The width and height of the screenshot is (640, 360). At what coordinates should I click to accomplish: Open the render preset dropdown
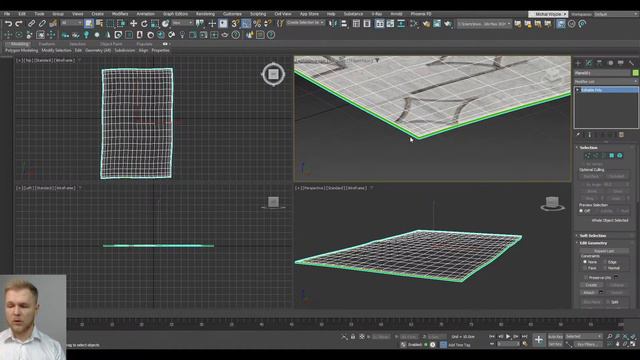point(484,24)
